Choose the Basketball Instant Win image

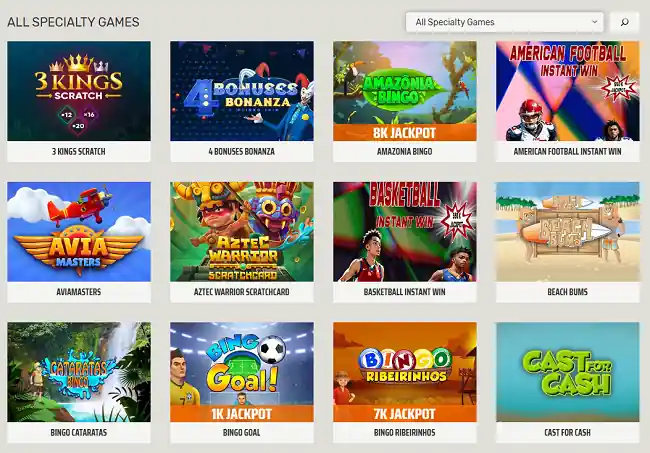(405, 232)
